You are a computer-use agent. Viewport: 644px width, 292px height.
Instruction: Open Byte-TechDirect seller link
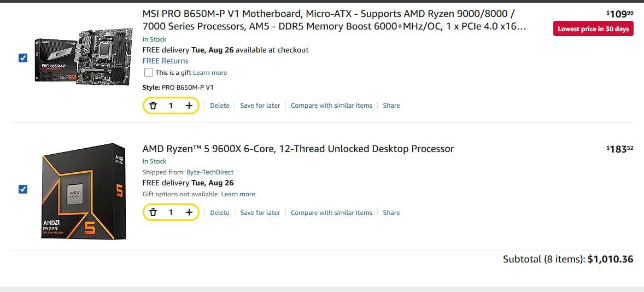click(210, 172)
